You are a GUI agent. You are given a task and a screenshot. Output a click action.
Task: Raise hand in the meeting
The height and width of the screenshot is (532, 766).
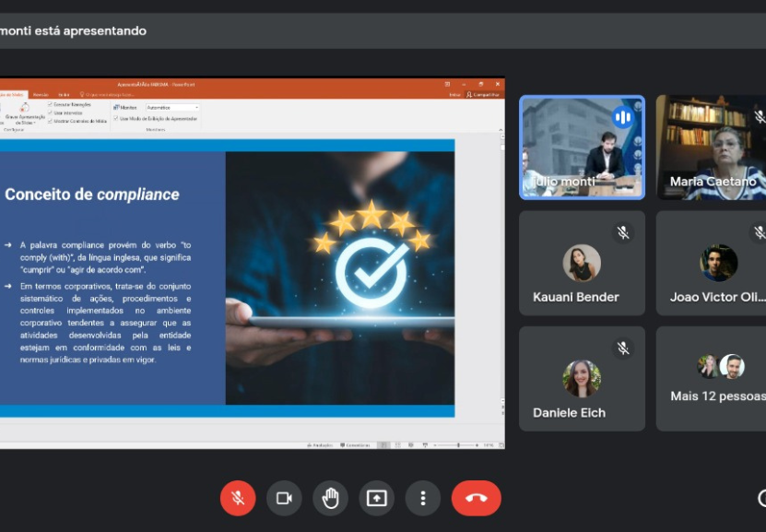coord(330,498)
